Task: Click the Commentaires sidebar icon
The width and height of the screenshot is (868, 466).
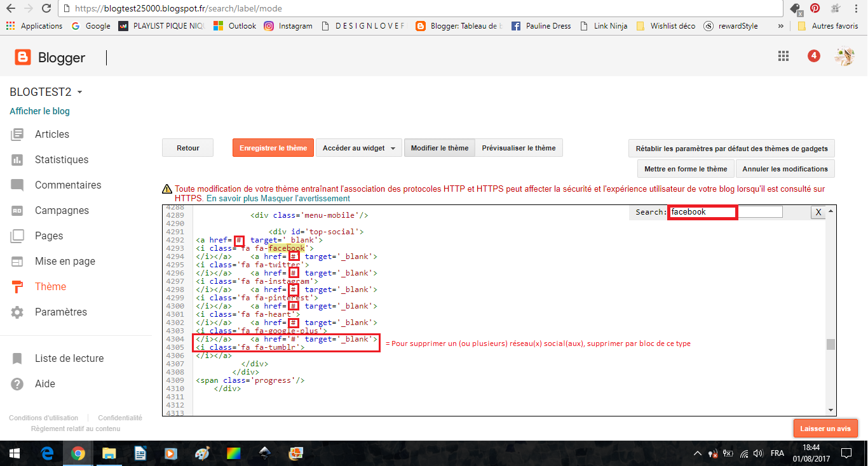Action: coord(17,185)
